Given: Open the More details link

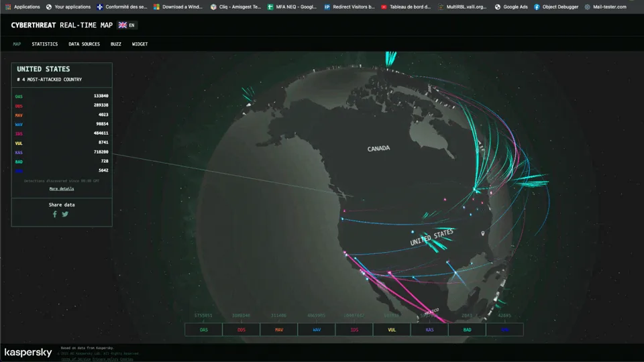Looking at the screenshot, I should pos(62,189).
